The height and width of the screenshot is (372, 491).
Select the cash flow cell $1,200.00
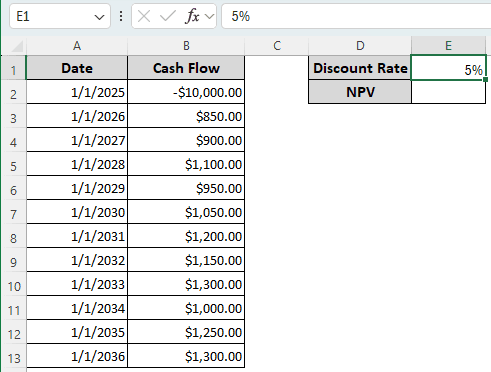tap(186, 236)
